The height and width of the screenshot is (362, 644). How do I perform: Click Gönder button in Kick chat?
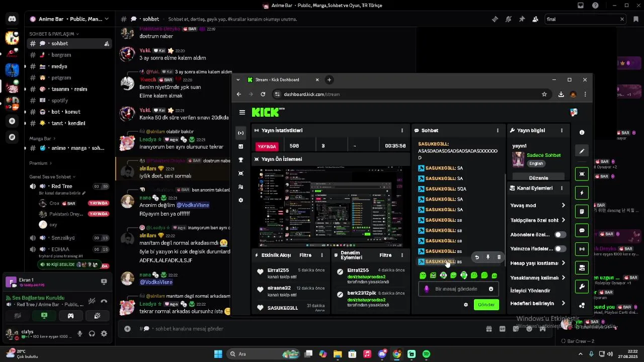(486, 305)
